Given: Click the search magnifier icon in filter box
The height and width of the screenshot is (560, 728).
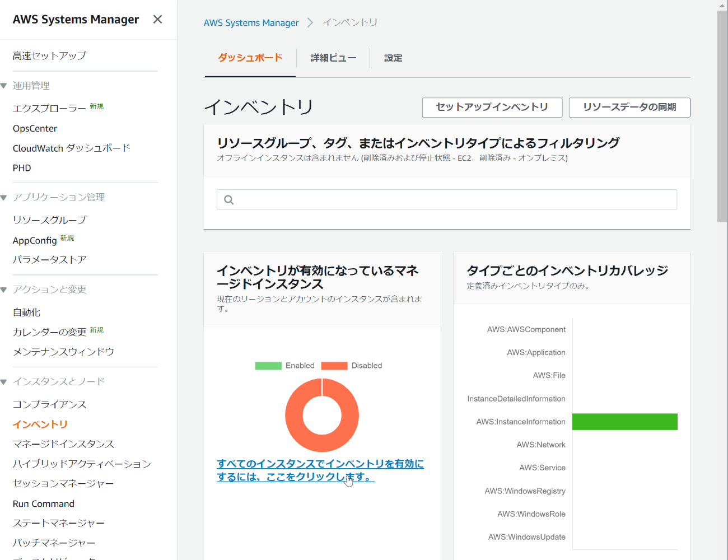Looking at the screenshot, I should (x=228, y=200).
